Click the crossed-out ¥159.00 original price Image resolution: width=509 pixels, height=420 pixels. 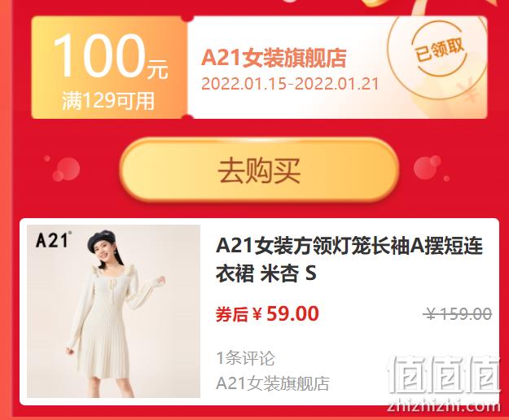[x=459, y=314]
